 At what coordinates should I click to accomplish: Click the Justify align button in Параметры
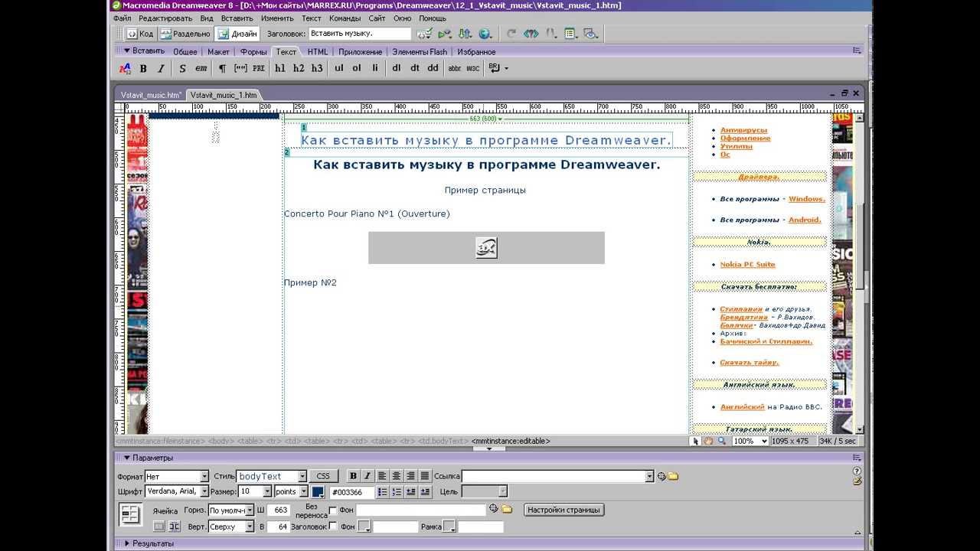pos(425,476)
